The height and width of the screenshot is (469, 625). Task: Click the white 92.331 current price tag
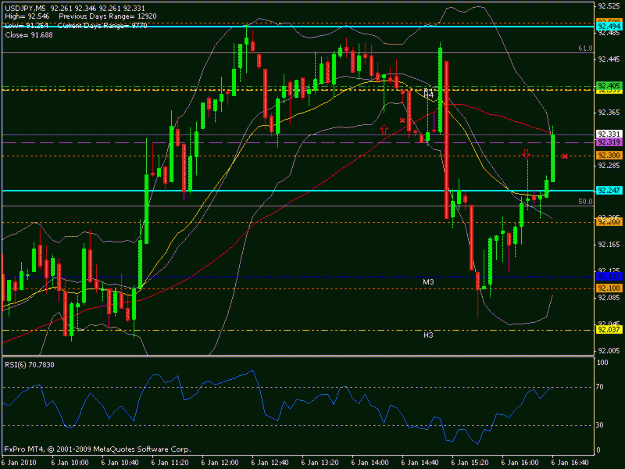tap(609, 134)
